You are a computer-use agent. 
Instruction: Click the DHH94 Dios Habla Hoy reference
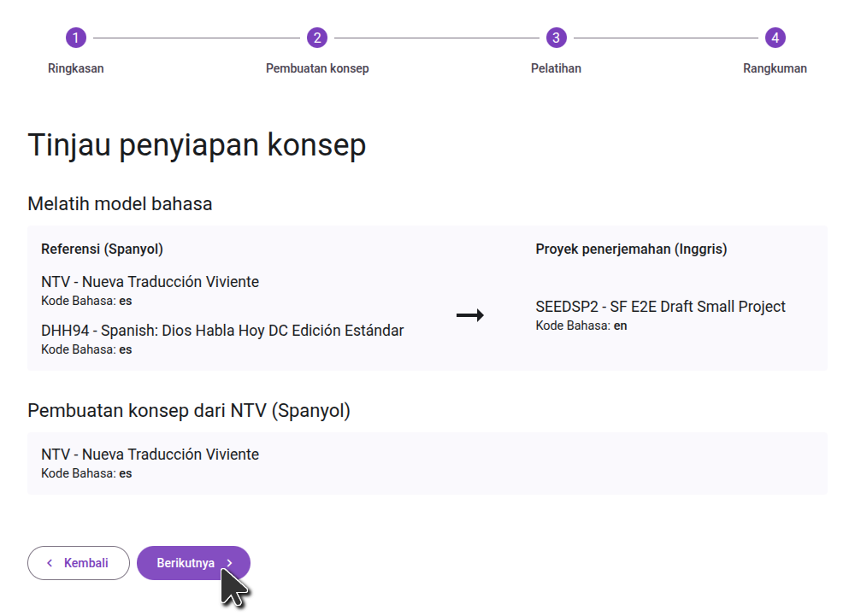(222, 331)
